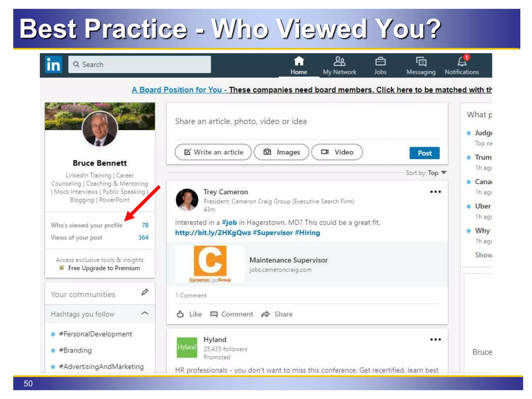Open options menu on Trey Cameron post
Screen dimensions: 532x399
tap(435, 192)
